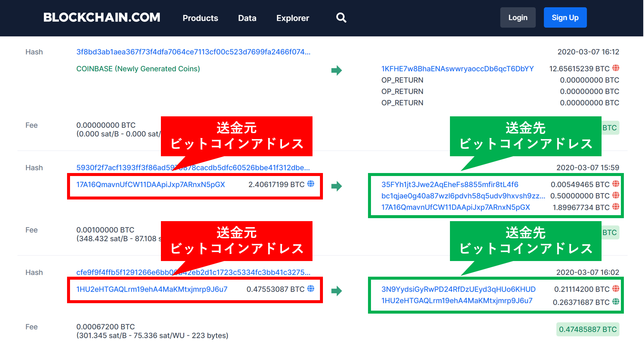The image size is (644, 355).
Task: Click the green arrow on the 16:02 transaction
Action: 337,290
